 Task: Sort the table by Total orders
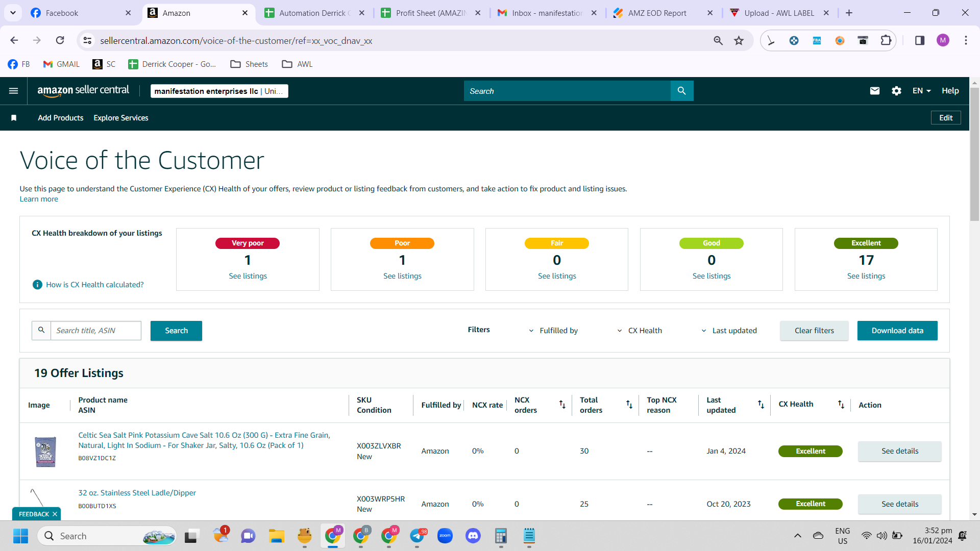[x=629, y=405]
